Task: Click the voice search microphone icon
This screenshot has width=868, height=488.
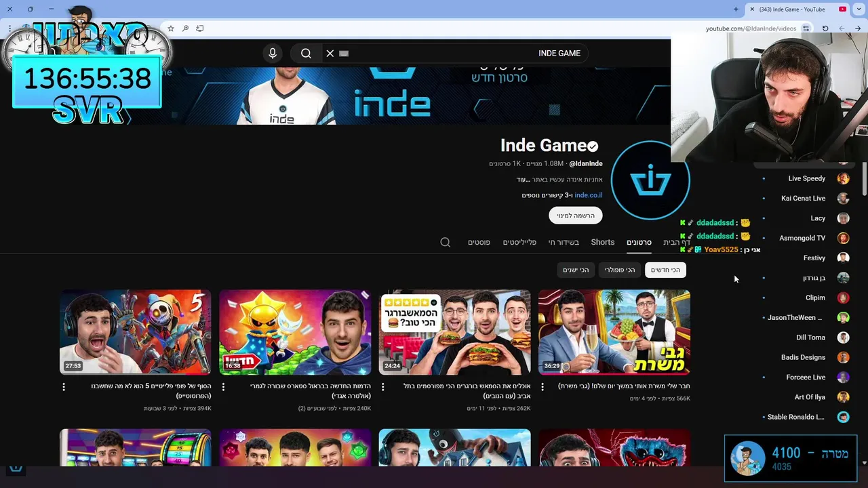Action: click(x=273, y=54)
